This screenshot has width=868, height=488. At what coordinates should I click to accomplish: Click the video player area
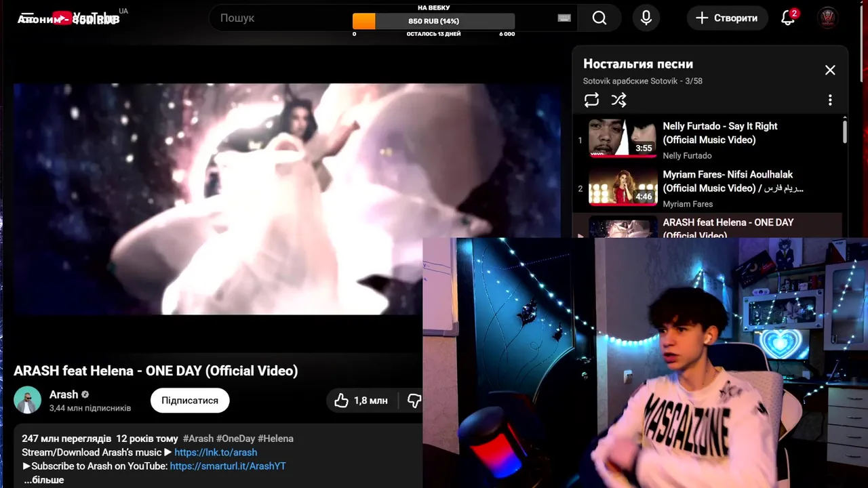[x=287, y=199]
